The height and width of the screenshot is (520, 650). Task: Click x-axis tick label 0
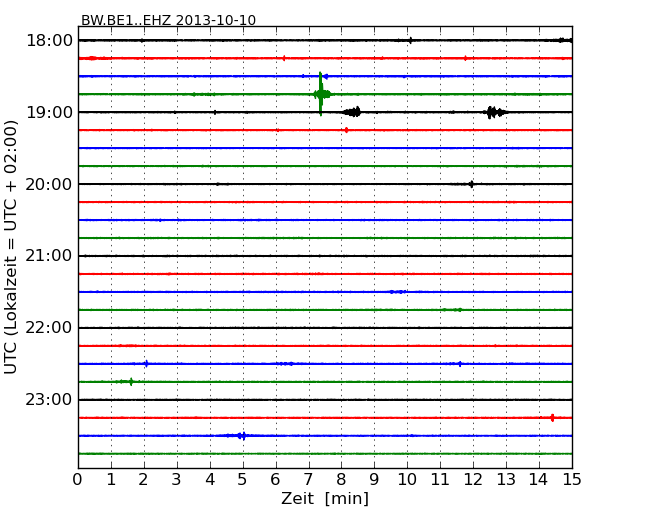click(78, 480)
